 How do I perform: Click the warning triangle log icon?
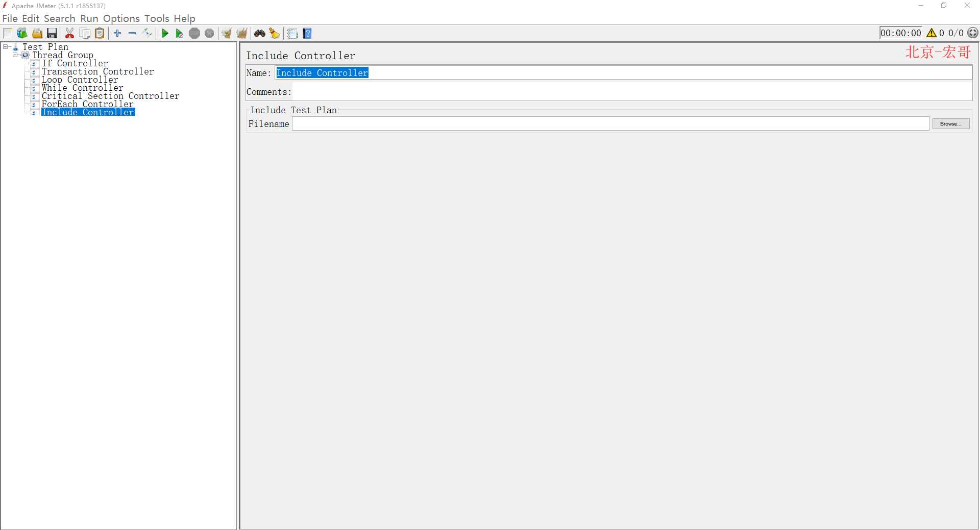pos(932,33)
